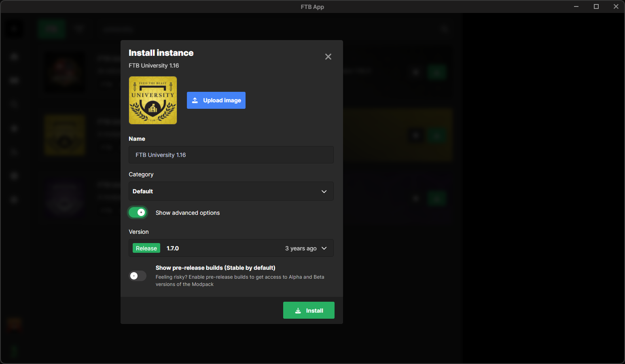625x364 pixels.
Task: Enable the Show pre-release builds toggle
Action: click(138, 276)
